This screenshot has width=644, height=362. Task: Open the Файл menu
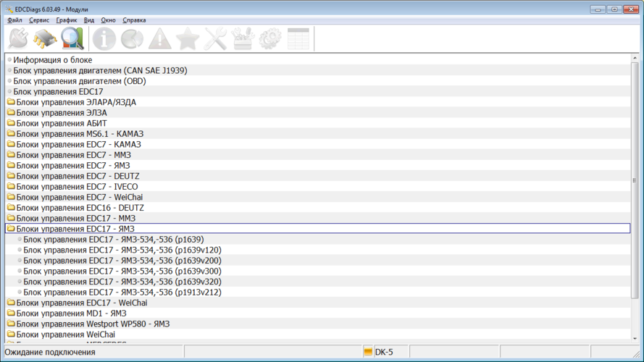point(14,20)
